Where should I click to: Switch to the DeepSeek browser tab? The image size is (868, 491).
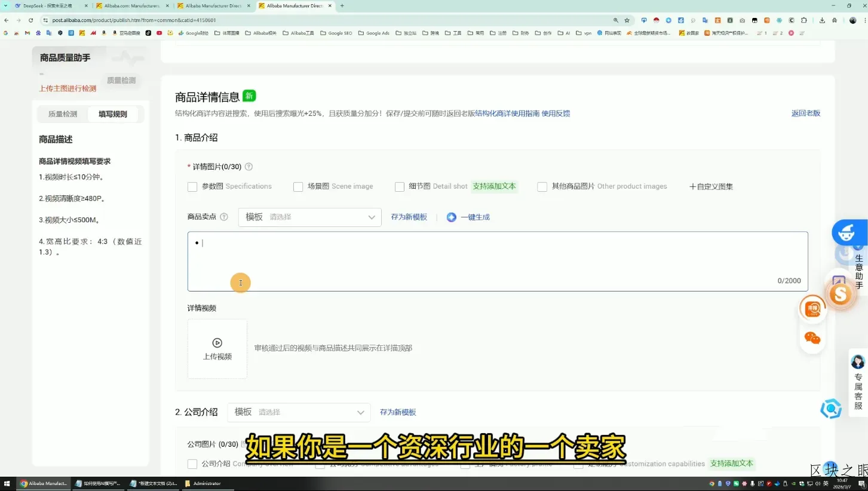[x=48, y=6]
